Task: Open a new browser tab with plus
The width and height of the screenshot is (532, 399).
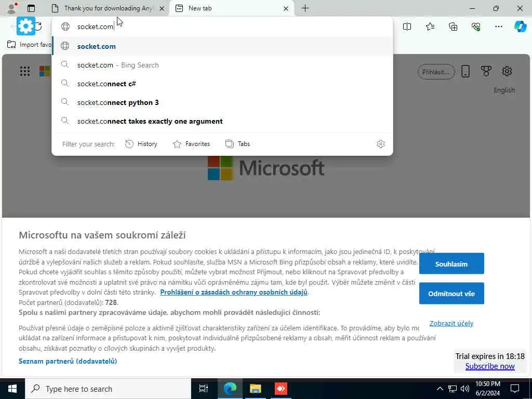Action: point(305,8)
